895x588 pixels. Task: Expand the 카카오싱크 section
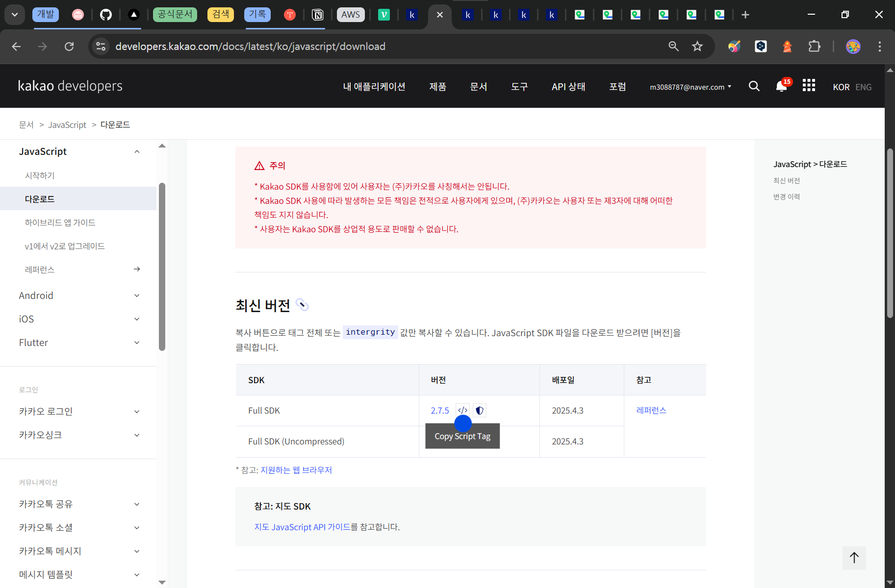[x=137, y=435]
